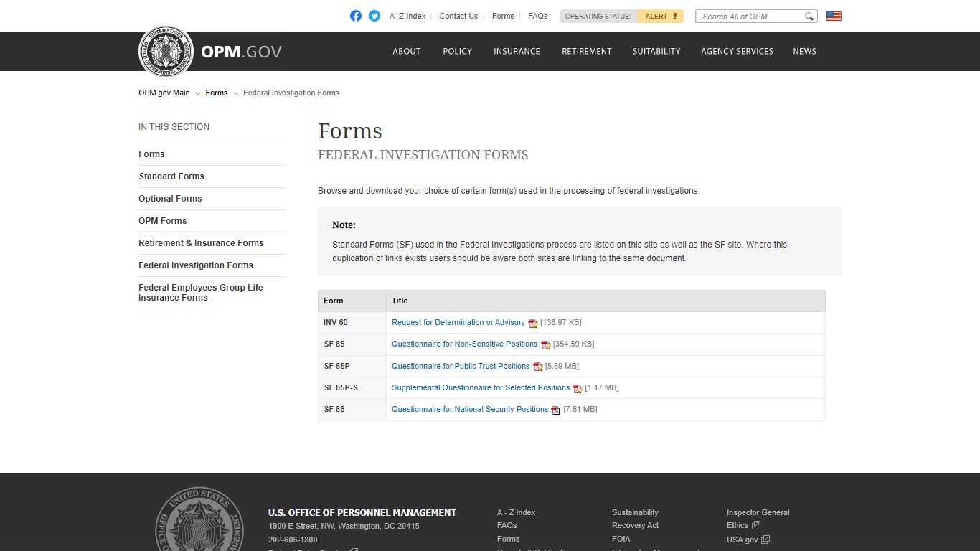The width and height of the screenshot is (980, 551).
Task: Click external link icon next to USA.gov
Action: click(765, 540)
